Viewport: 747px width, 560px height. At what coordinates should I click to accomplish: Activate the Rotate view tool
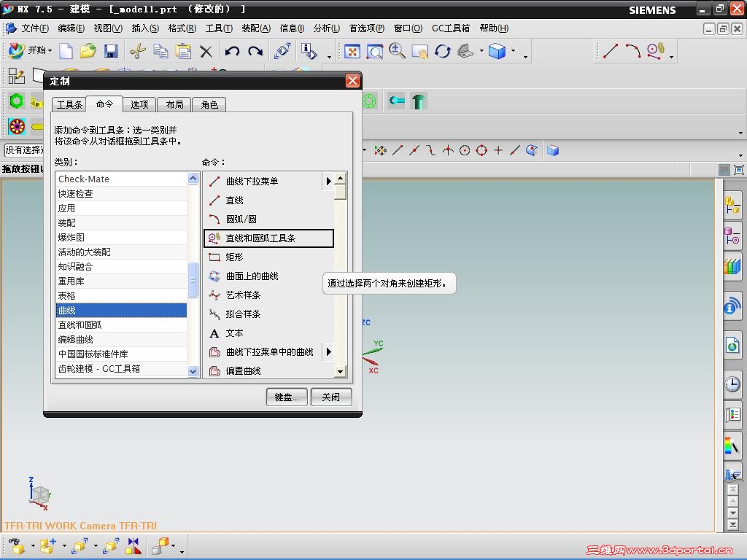coord(443,51)
